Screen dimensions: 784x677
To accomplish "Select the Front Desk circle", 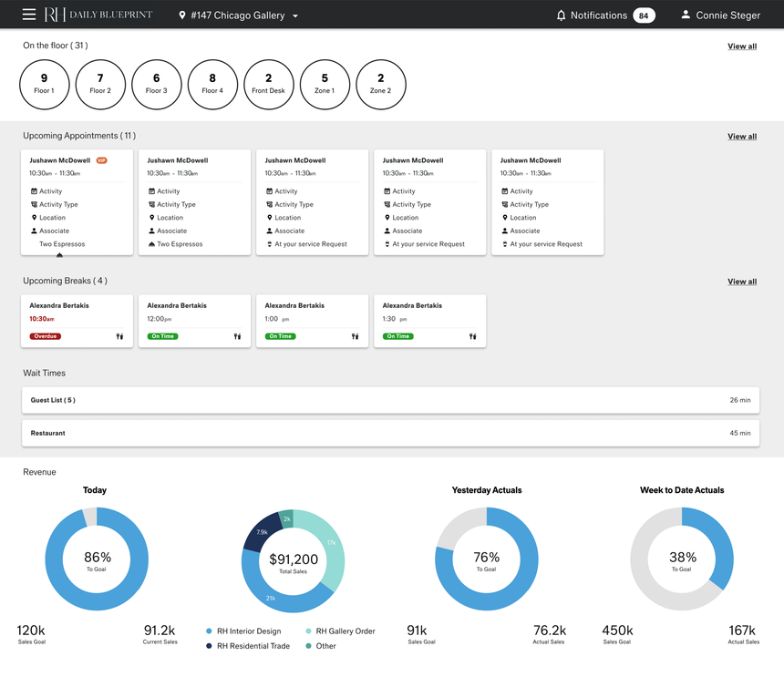I will point(268,84).
